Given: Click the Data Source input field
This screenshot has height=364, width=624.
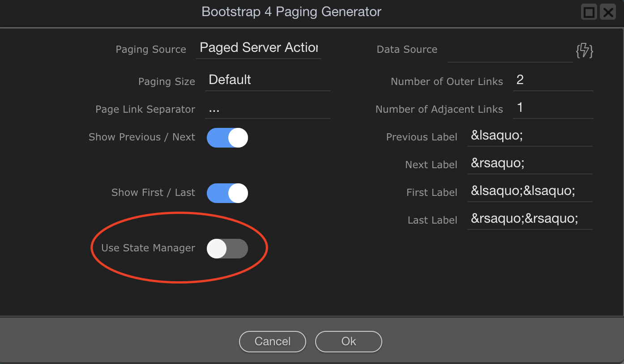Looking at the screenshot, I should [x=510, y=51].
